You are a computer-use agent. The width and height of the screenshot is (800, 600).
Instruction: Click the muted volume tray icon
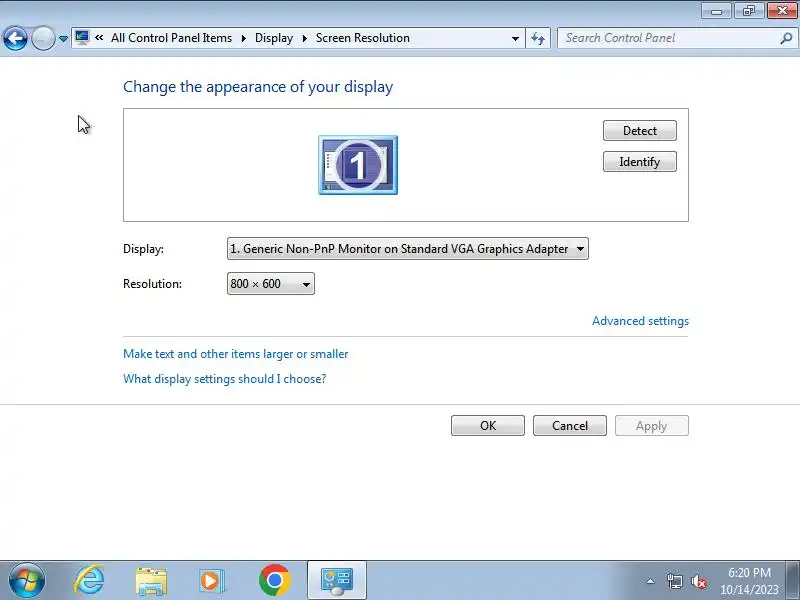(698, 581)
